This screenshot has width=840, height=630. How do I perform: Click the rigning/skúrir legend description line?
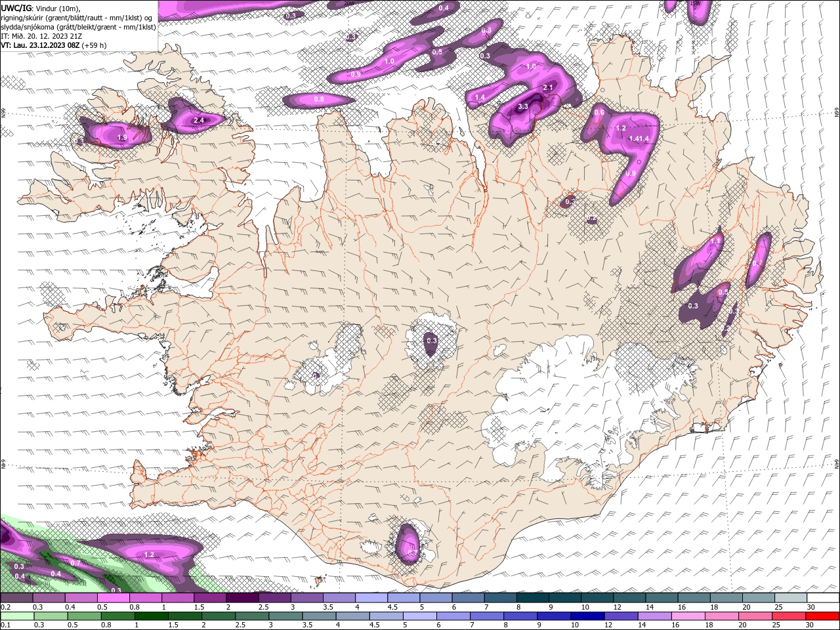coord(77,18)
